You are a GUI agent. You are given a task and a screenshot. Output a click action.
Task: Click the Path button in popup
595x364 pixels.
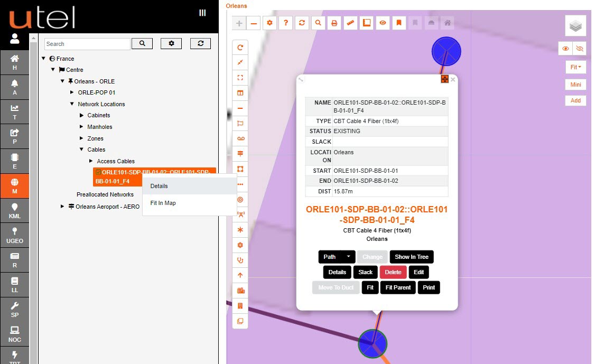pos(330,257)
